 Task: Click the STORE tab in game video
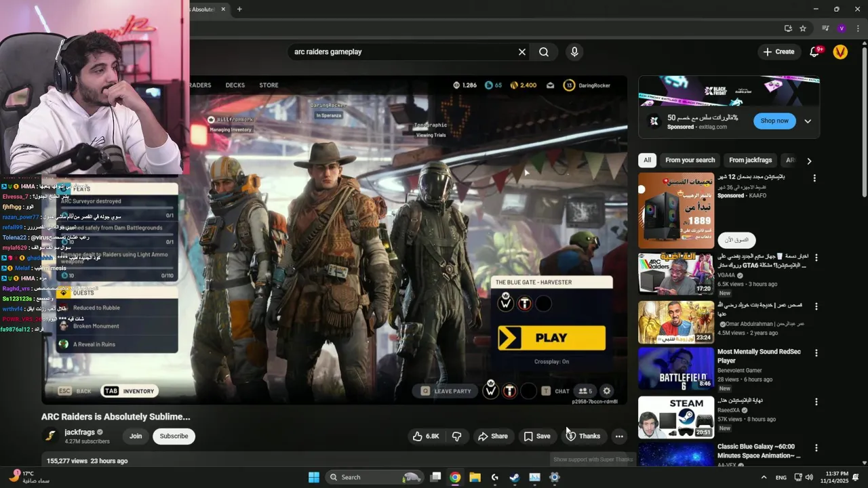(x=269, y=85)
